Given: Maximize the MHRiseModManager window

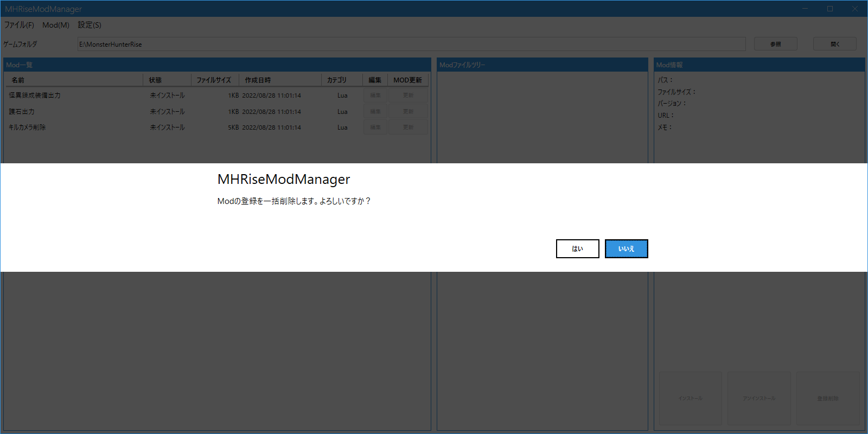Looking at the screenshot, I should point(830,9).
